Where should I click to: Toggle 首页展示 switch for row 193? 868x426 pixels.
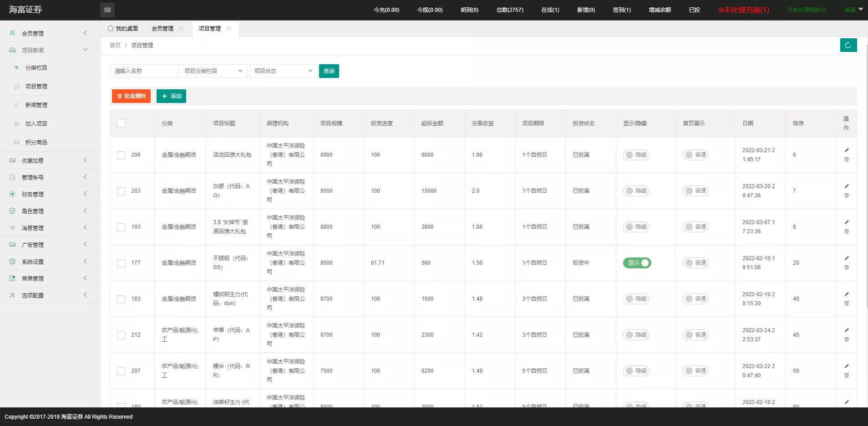click(x=695, y=227)
